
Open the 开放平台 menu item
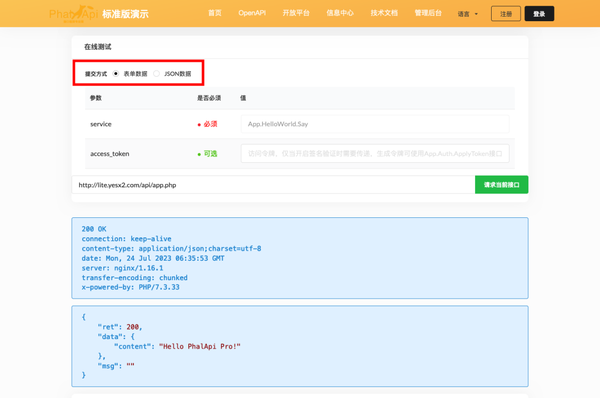296,13
